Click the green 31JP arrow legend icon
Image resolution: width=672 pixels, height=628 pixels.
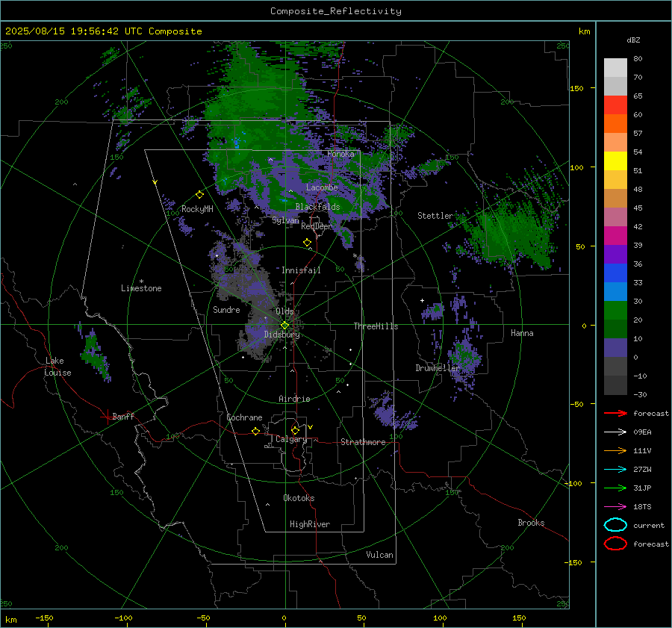coord(615,488)
